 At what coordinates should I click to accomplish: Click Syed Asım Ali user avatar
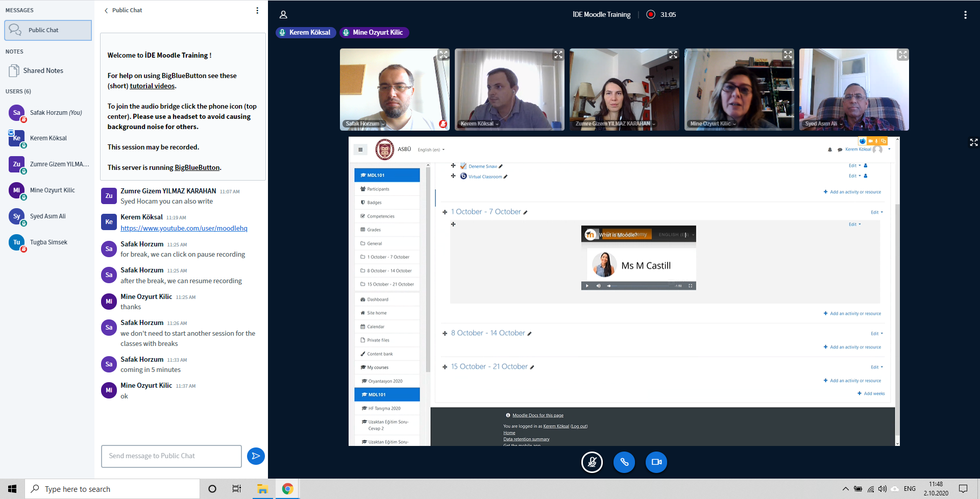(17, 216)
